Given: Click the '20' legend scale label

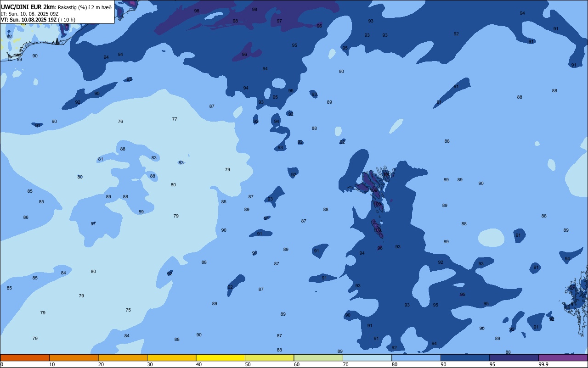Looking at the screenshot, I should pyautogui.click(x=101, y=364).
